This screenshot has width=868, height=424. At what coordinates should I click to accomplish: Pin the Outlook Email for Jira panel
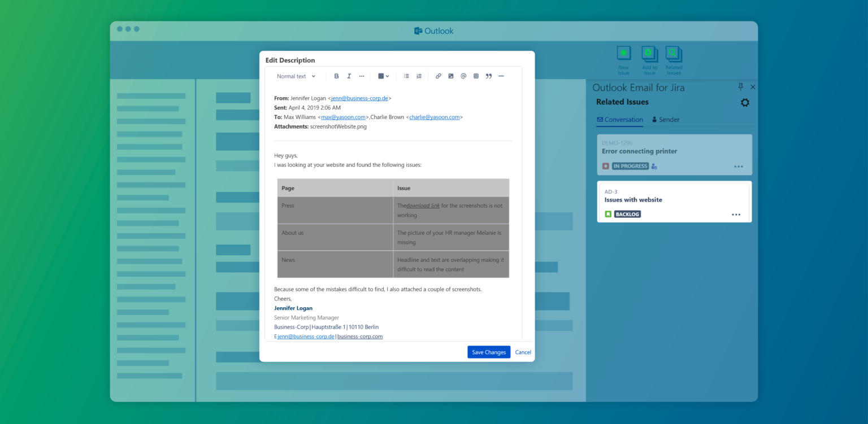[740, 87]
